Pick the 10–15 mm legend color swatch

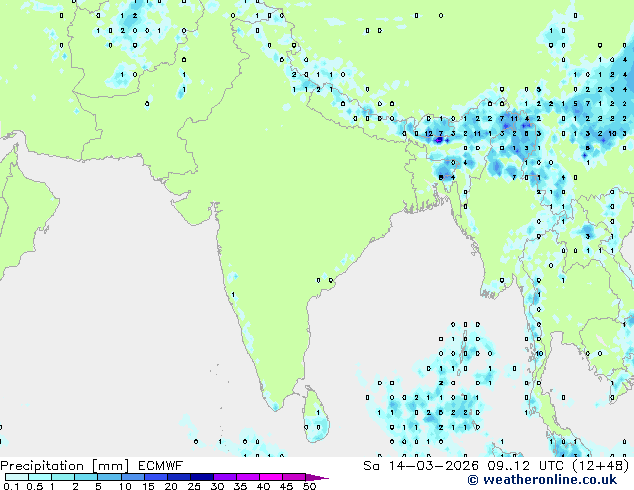(x=132, y=477)
